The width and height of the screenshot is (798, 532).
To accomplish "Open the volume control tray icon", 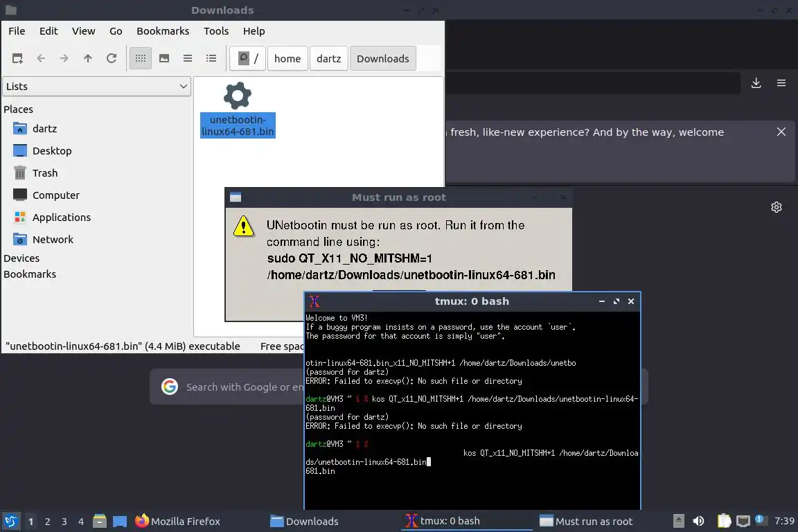I will pos(698,521).
